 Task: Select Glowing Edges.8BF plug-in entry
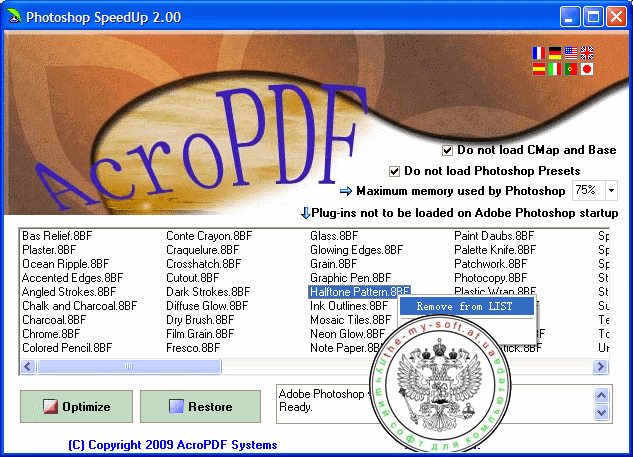(x=356, y=250)
